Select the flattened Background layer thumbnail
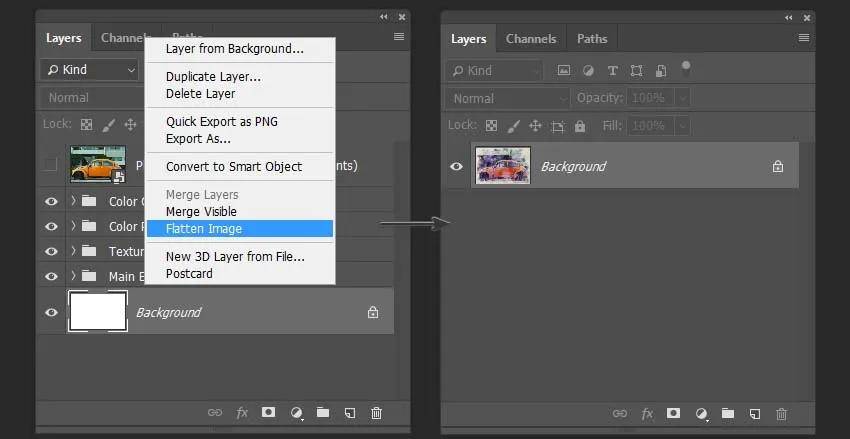Image resolution: width=850 pixels, height=439 pixels. pos(503,165)
